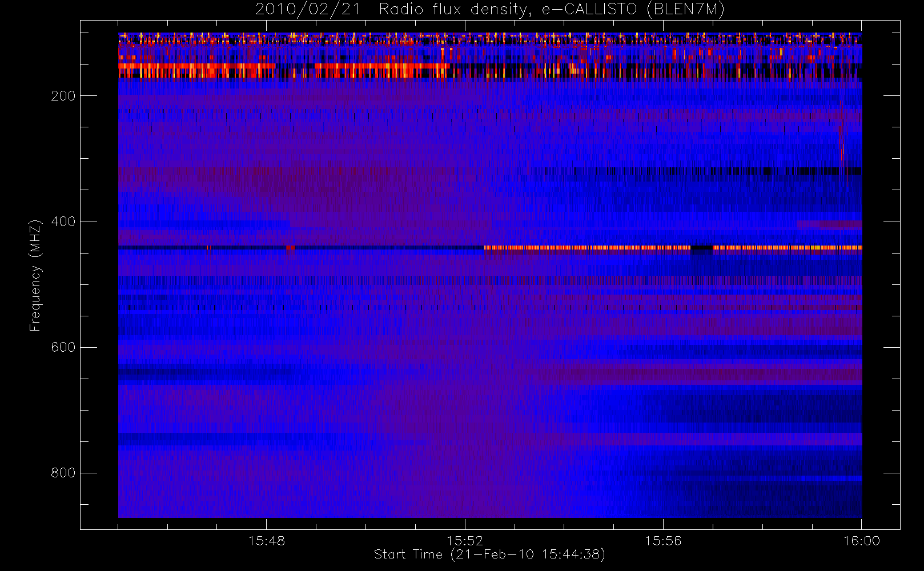The width and height of the screenshot is (924, 571).
Task: Click the '400' frequency tick label
Action: tap(63, 222)
